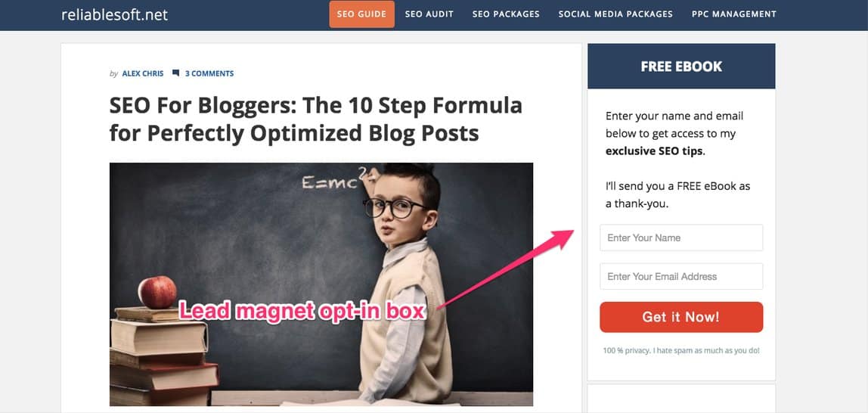Click the bold exclusive SEO tips text
Image resolution: width=868 pixels, height=413 pixels.
pos(654,151)
